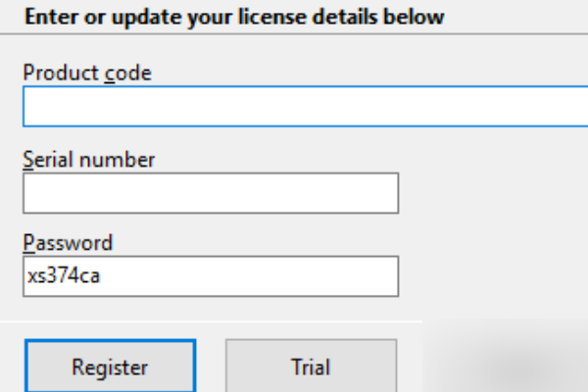Click the 'Serial number' label text
Image resolution: width=588 pixels, height=392 pixels.
tap(89, 159)
